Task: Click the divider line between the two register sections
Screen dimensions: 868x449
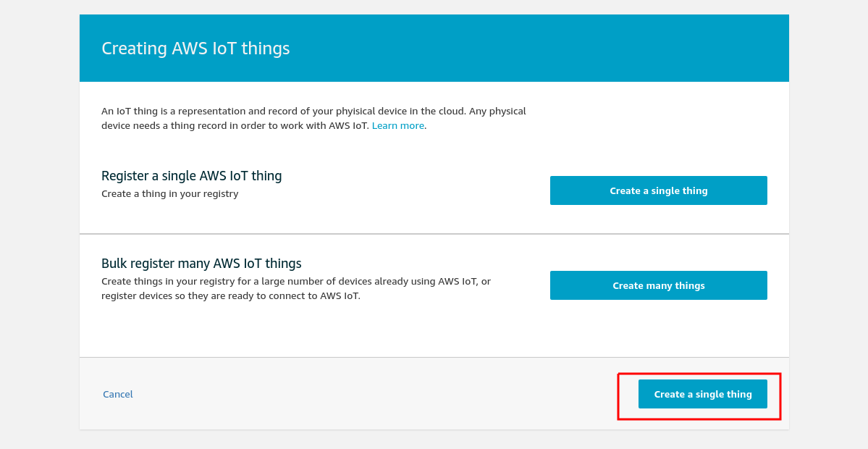Action: 434,234
